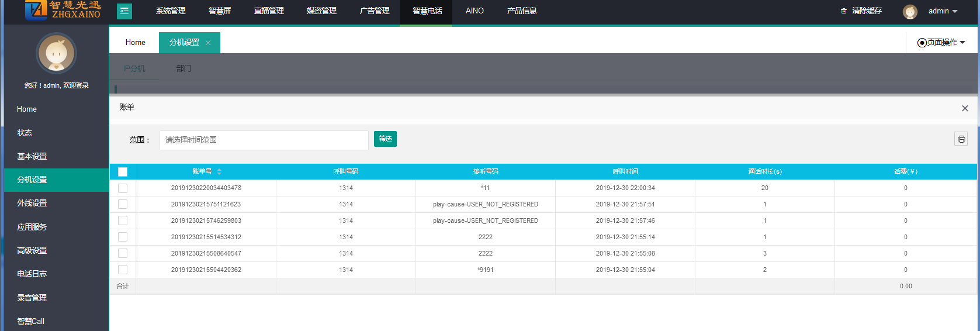
Task: Click the ZHGXAINO logo
Action: coord(63,10)
